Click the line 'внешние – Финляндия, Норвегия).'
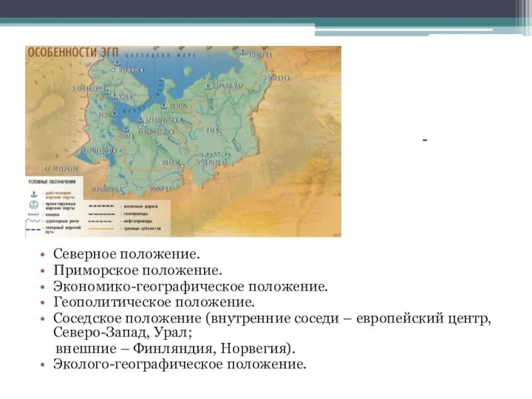Screen dimensions: 532x399 click(x=176, y=348)
